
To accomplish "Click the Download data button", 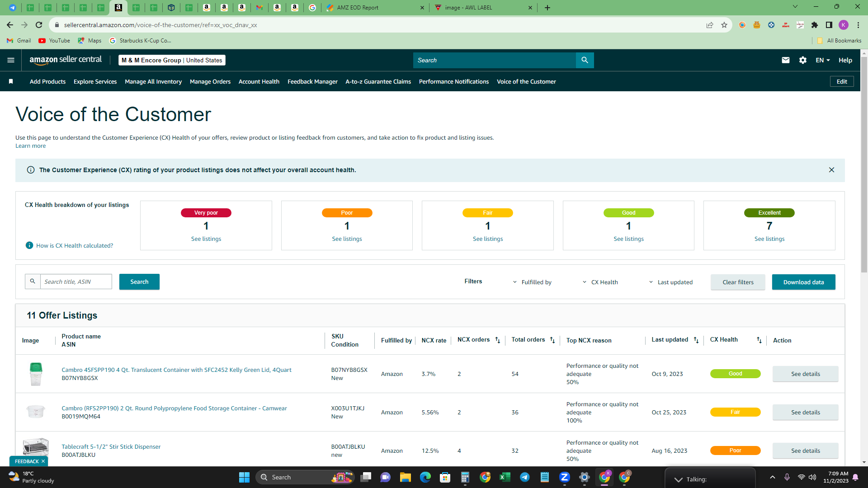I will (x=803, y=282).
